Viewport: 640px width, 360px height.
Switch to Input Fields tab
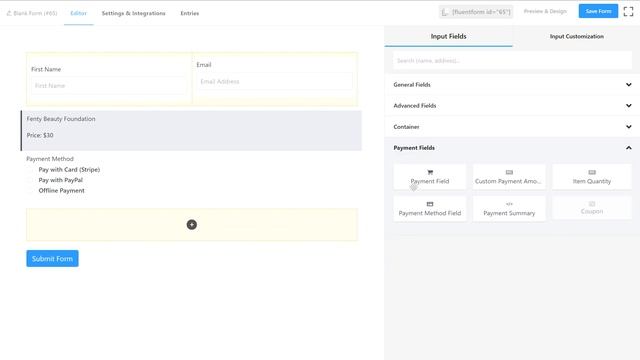[448, 36]
